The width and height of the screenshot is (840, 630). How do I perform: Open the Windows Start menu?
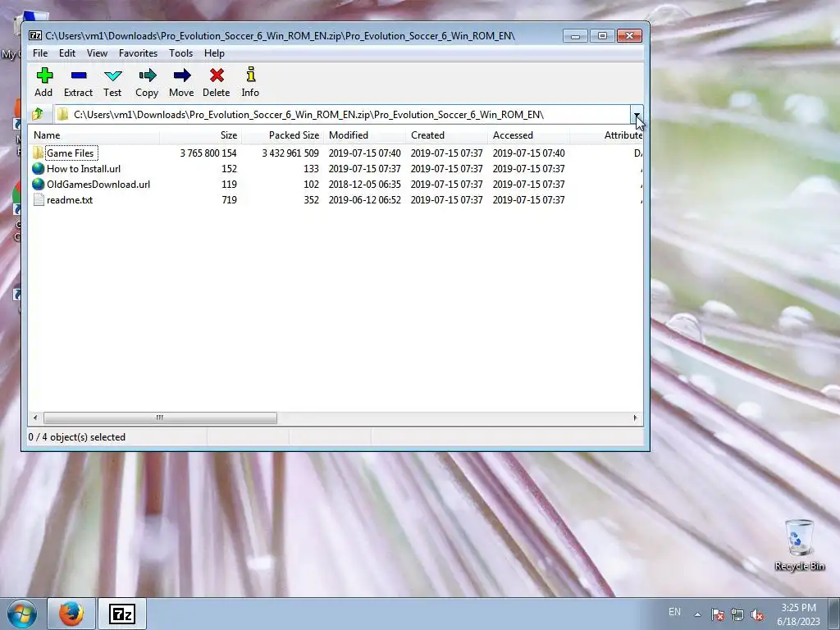(x=21, y=614)
